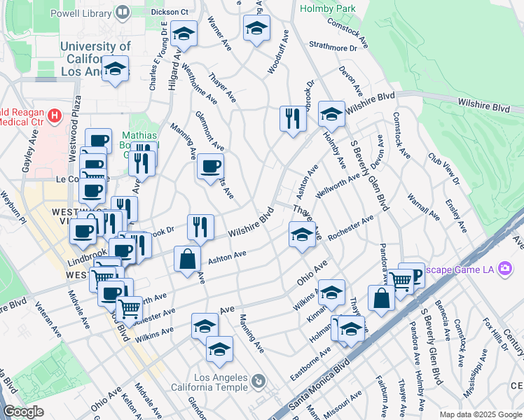Screen dimensions: 524x420
Task: Select the University of California Los Angeles label
Action: pos(95,59)
